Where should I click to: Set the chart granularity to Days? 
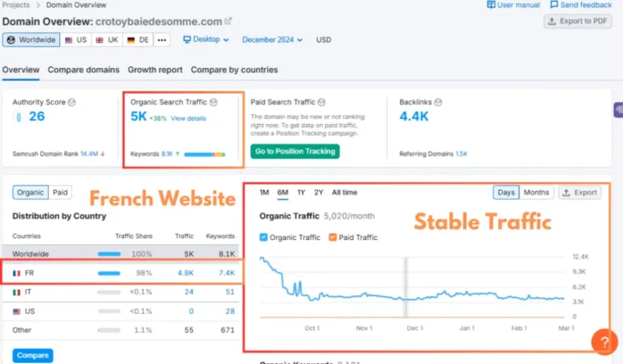click(x=506, y=192)
